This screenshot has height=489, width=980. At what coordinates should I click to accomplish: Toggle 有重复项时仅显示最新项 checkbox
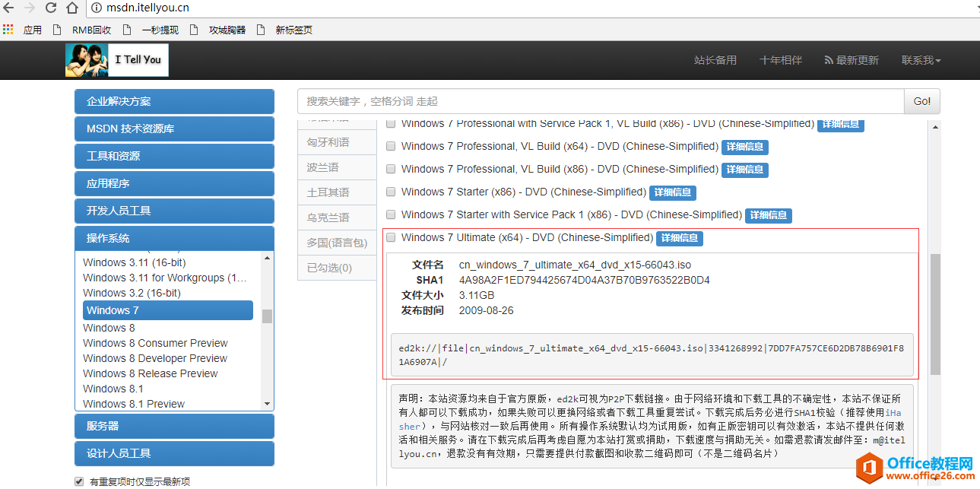pyautogui.click(x=79, y=481)
